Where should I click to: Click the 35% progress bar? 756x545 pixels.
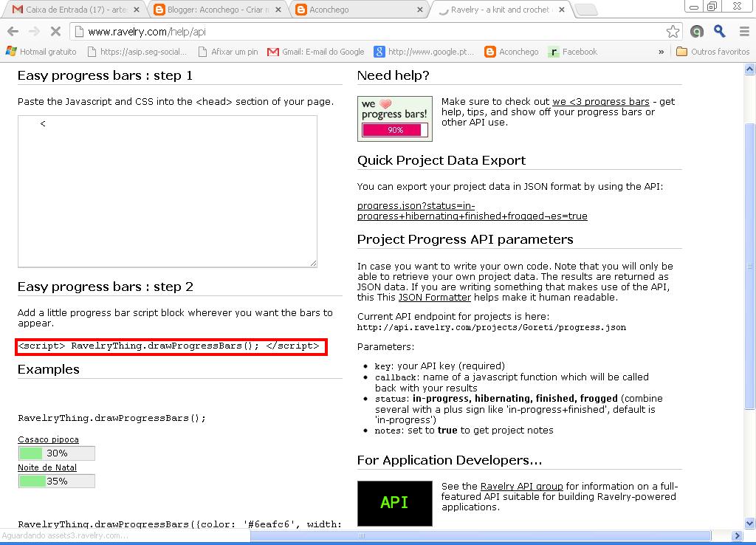coord(56,481)
